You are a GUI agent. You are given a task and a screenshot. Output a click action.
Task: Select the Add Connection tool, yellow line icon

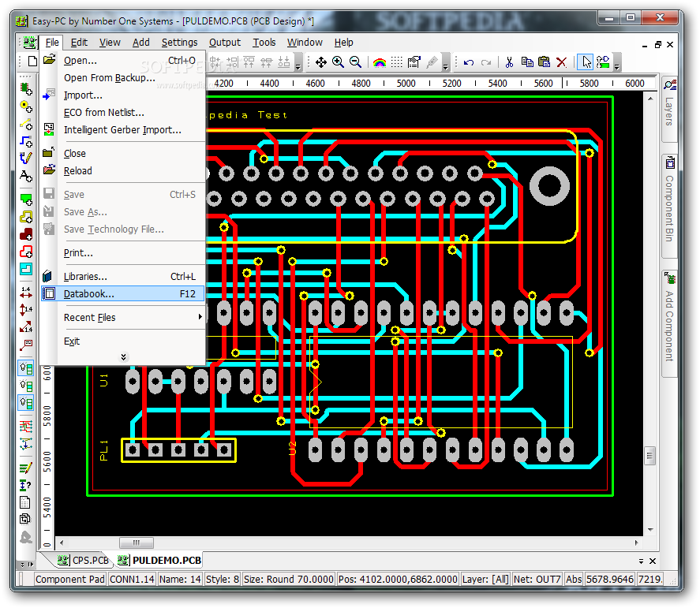(26, 124)
